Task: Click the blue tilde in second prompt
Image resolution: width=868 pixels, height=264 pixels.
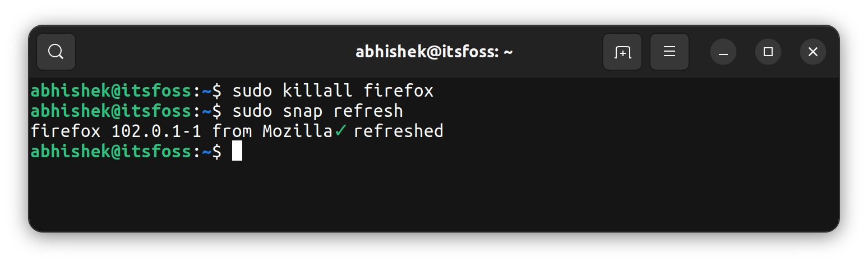Action: [x=206, y=111]
